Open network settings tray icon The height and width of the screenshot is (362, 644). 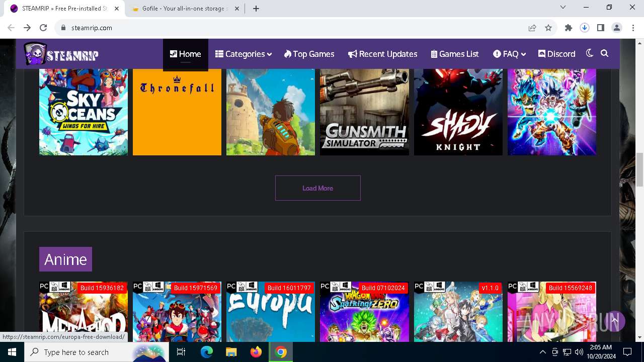coord(567,352)
